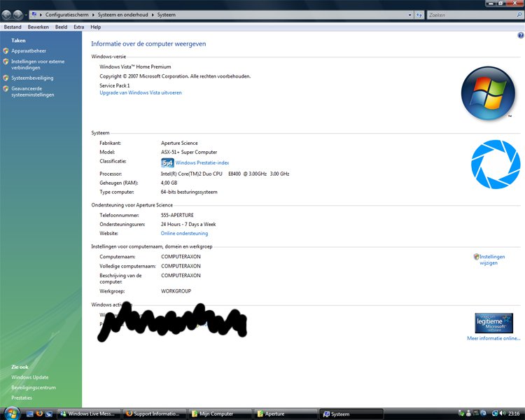Image resolution: width=525 pixels, height=420 pixels.
Task: Click Instellingen wijzigen link
Action: click(492, 260)
